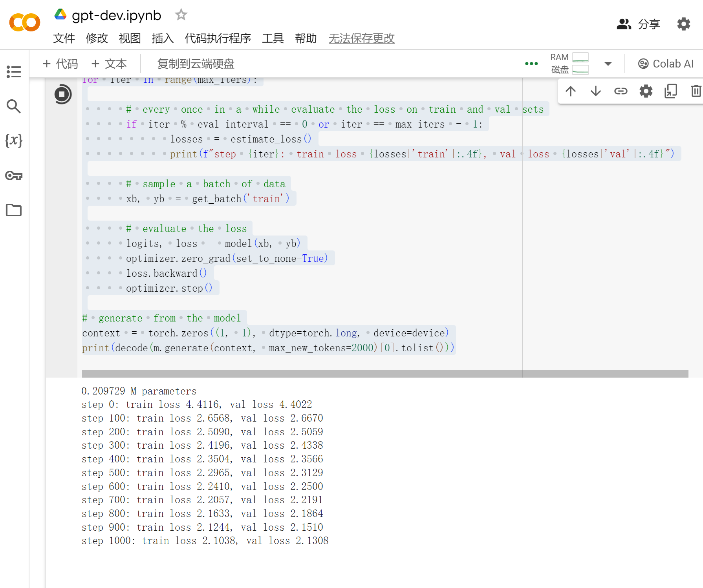Viewport: 703px width, 588px height.
Task: Click the 'if iter % eval_interval' line
Action: [304, 124]
